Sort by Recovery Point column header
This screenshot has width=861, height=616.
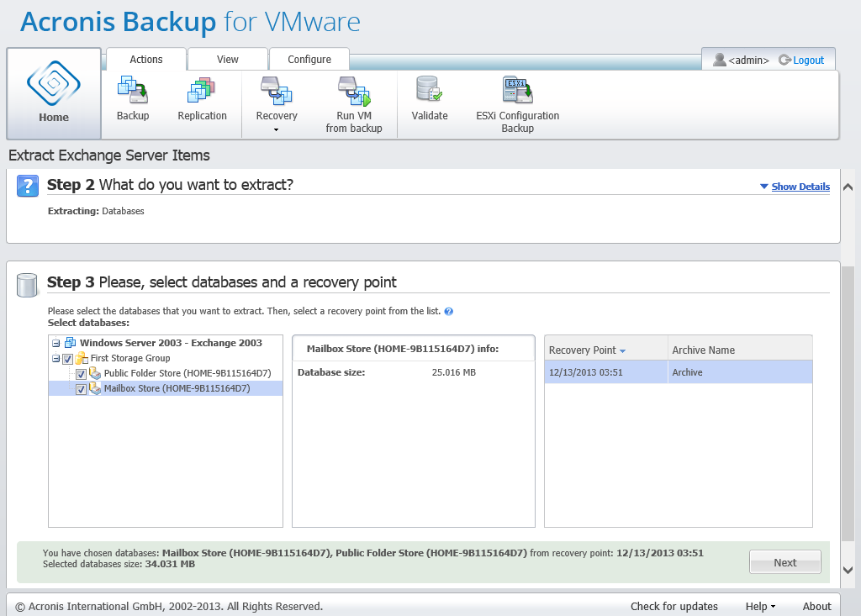pos(583,350)
